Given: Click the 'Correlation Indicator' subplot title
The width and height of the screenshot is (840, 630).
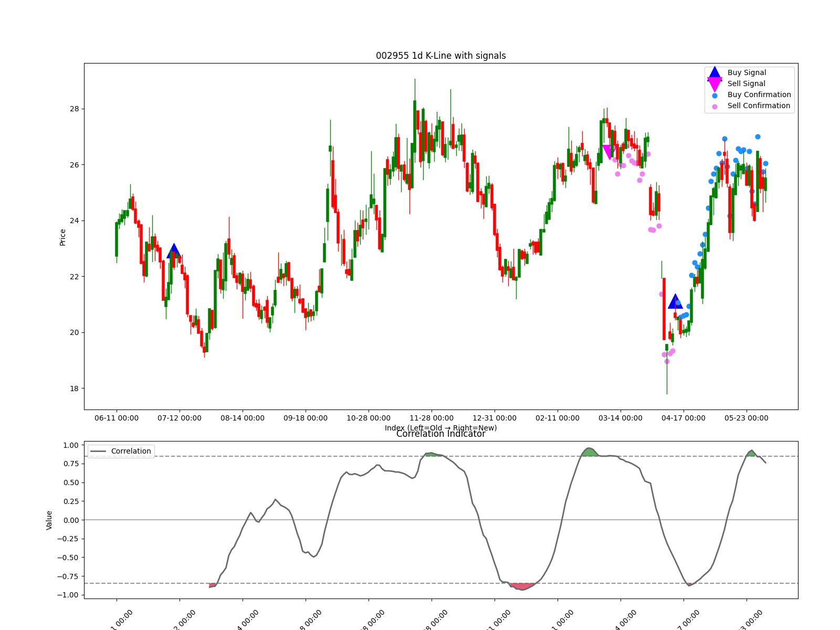Looking at the screenshot, I should tap(441, 434).
